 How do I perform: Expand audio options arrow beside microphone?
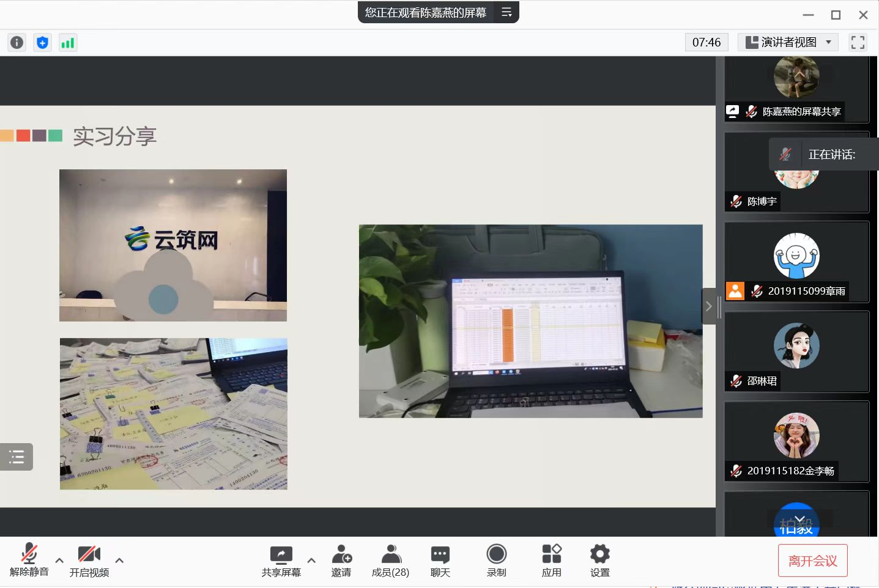point(59,560)
